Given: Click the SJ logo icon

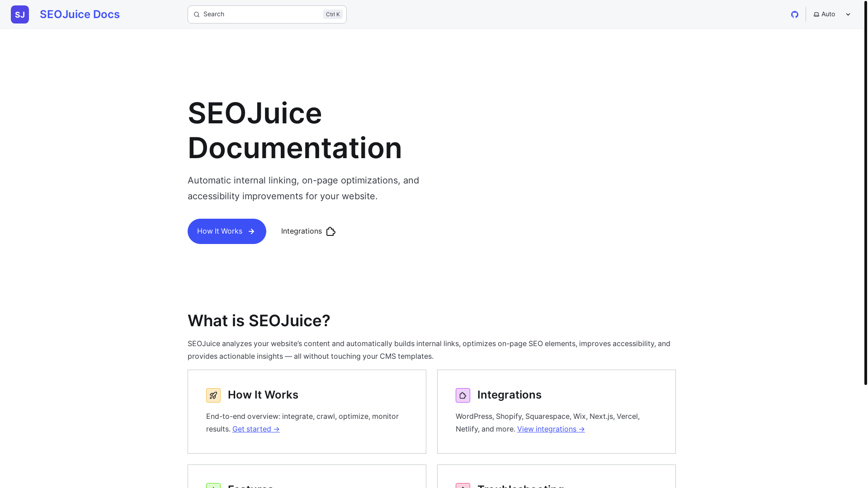Looking at the screenshot, I should click(20, 14).
